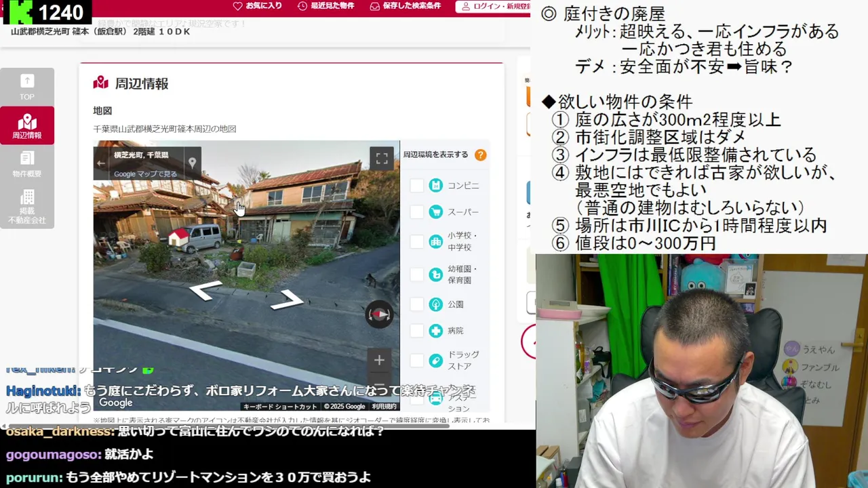Open キーボード ショートカット link
Image resolution: width=868 pixels, height=488 pixels.
click(x=280, y=407)
